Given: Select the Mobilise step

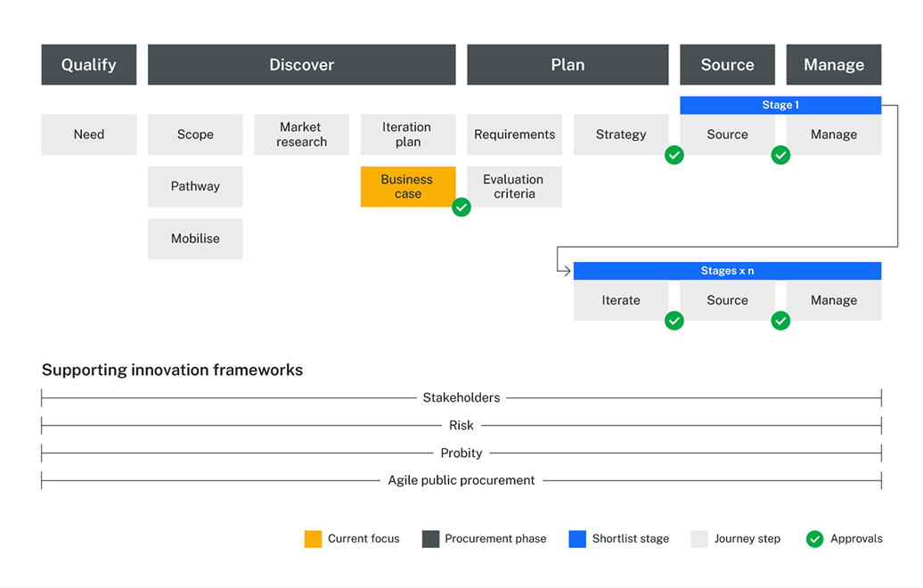Looking at the screenshot, I should click(195, 239).
